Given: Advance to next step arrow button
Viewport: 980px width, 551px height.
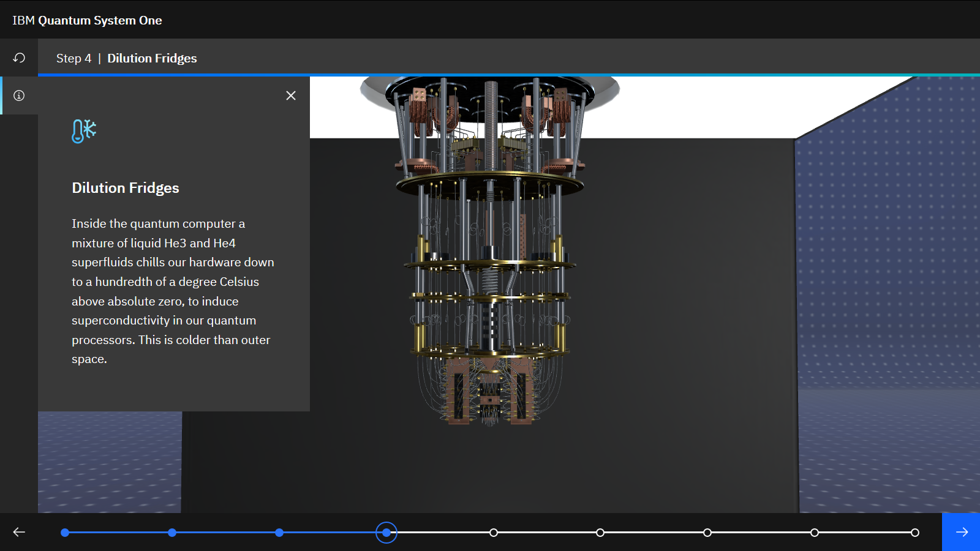Looking at the screenshot, I should tap(961, 532).
